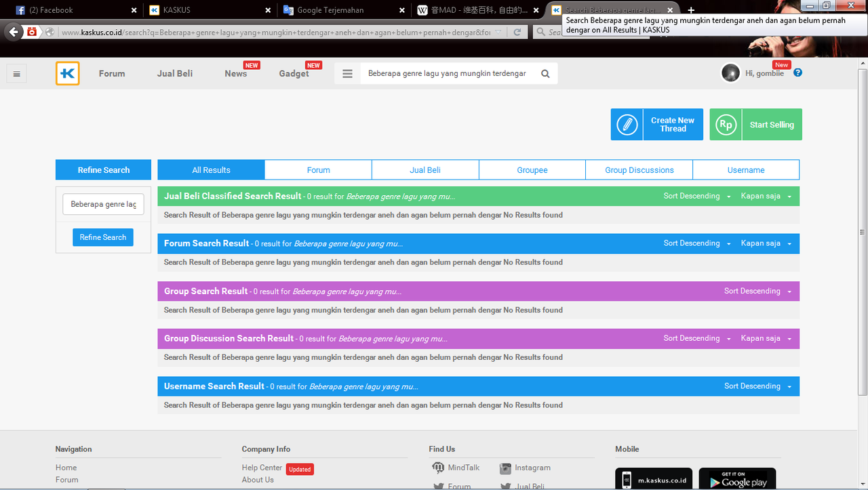The height and width of the screenshot is (490, 868).
Task: Open the Home footer link
Action: [x=66, y=468]
